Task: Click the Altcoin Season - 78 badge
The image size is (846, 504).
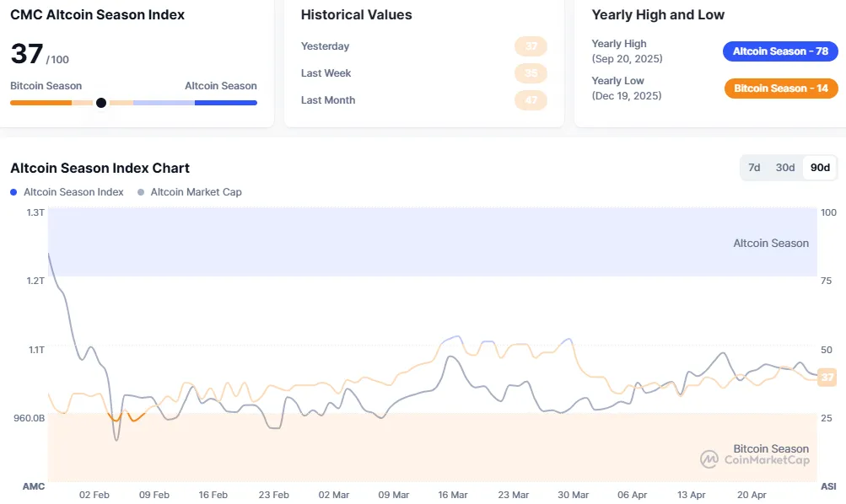Action: click(780, 51)
